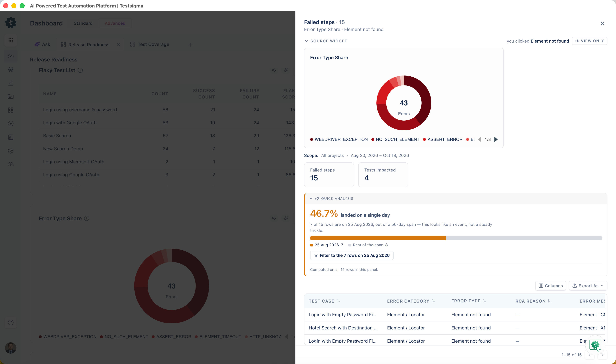The image size is (616, 364).
Task: Open the Export As dropdown
Action: tap(588, 286)
